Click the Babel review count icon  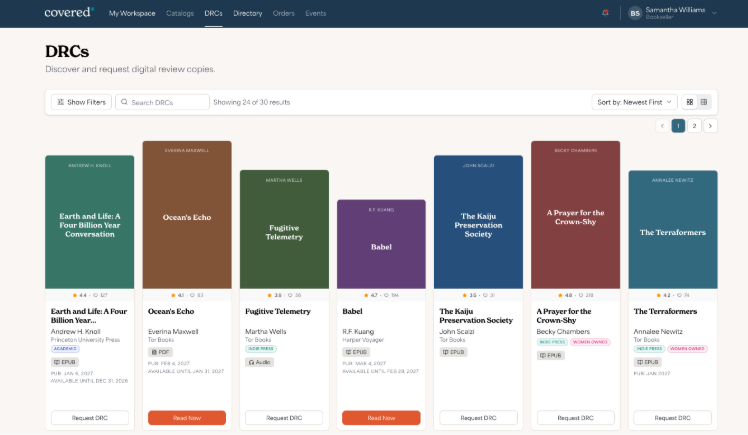(386, 295)
